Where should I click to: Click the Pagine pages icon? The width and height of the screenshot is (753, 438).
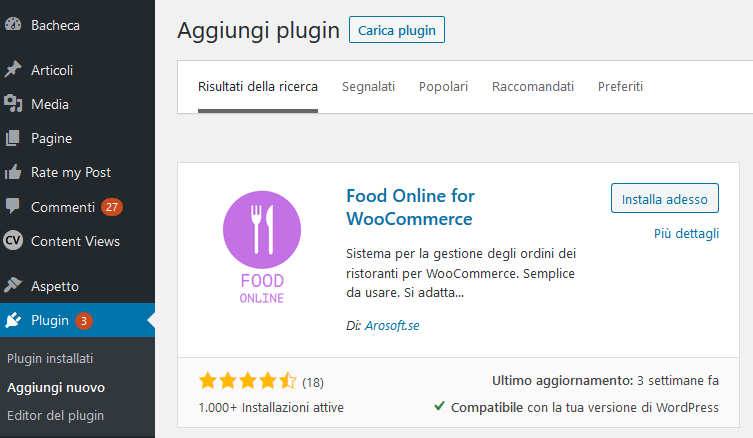tap(13, 138)
